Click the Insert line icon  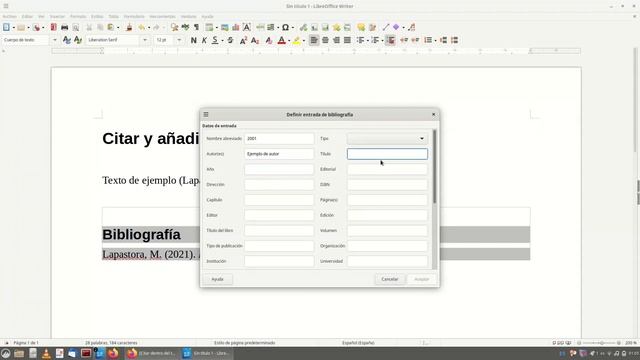[386, 27]
